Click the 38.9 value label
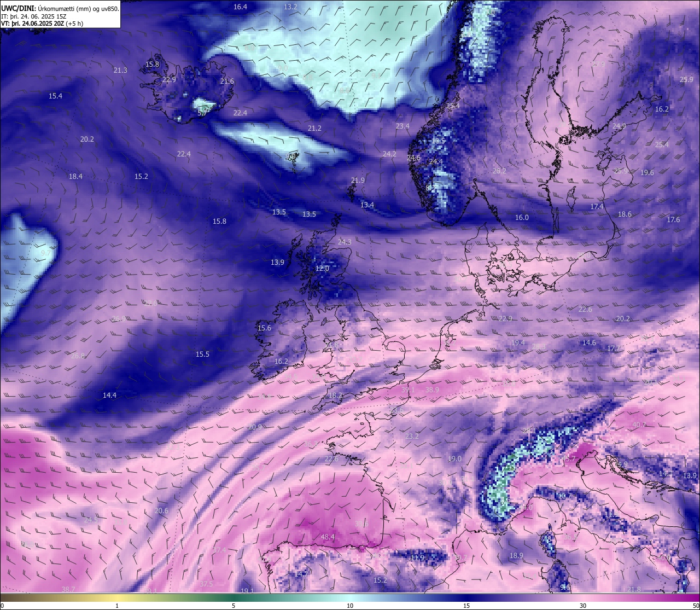 pyautogui.click(x=432, y=390)
